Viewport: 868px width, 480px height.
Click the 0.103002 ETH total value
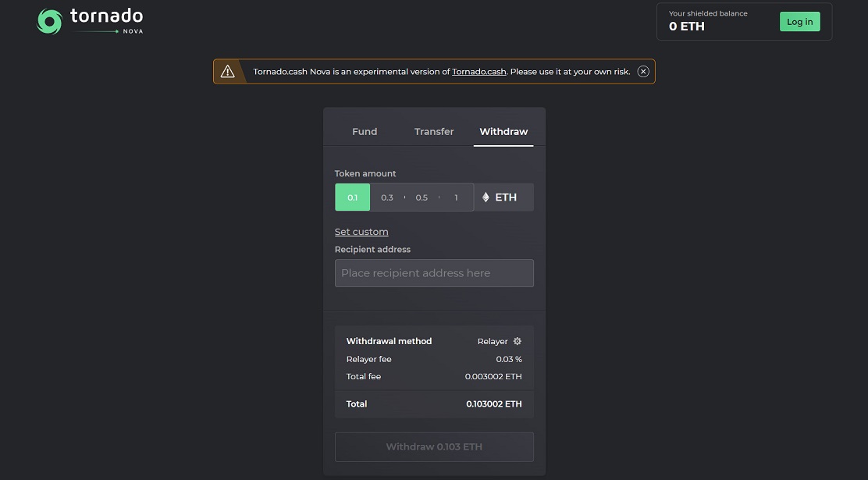[x=494, y=404]
